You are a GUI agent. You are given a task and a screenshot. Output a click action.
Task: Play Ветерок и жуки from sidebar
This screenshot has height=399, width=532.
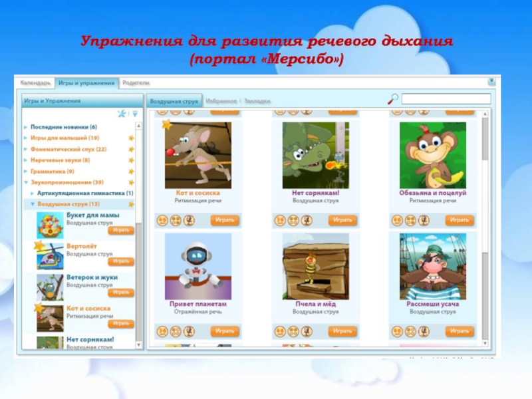click(x=121, y=293)
